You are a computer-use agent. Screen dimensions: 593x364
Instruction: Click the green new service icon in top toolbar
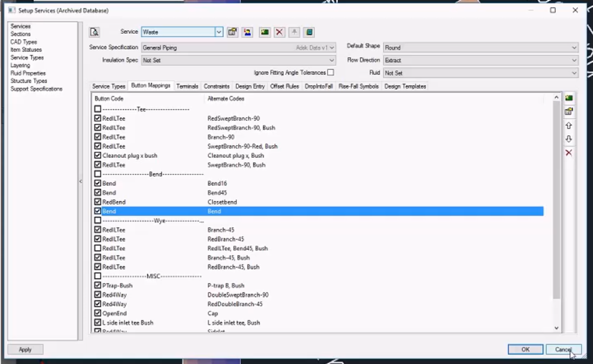(x=265, y=32)
